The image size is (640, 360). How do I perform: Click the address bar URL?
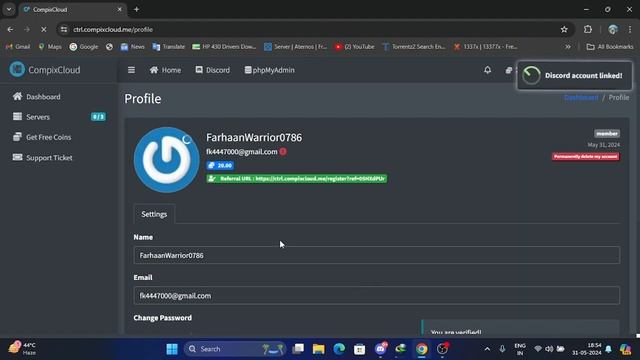(x=113, y=29)
